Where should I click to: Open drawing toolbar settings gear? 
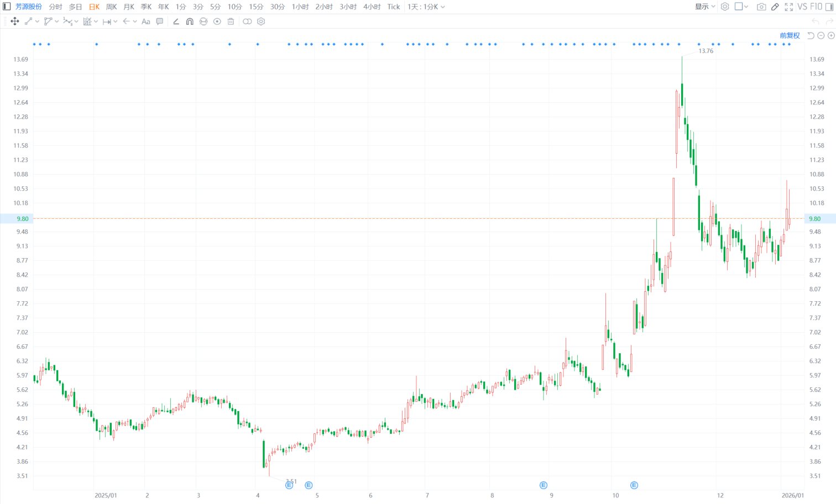click(x=261, y=22)
